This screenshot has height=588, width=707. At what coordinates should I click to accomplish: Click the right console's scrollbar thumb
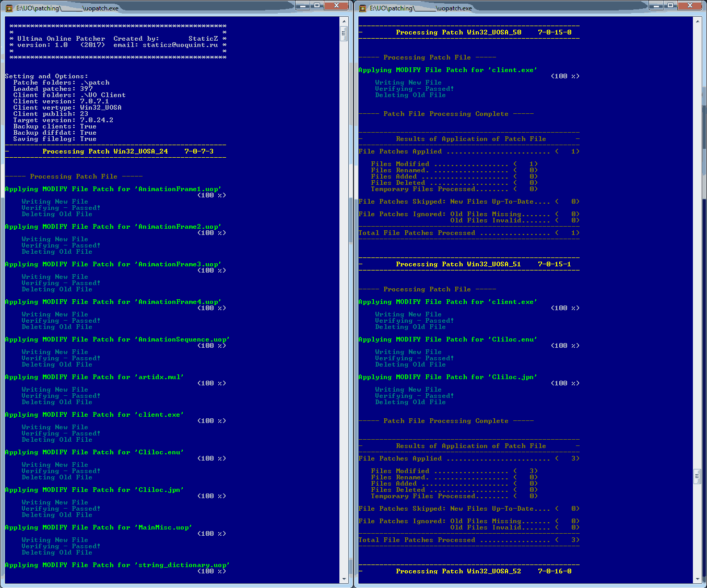click(697, 477)
